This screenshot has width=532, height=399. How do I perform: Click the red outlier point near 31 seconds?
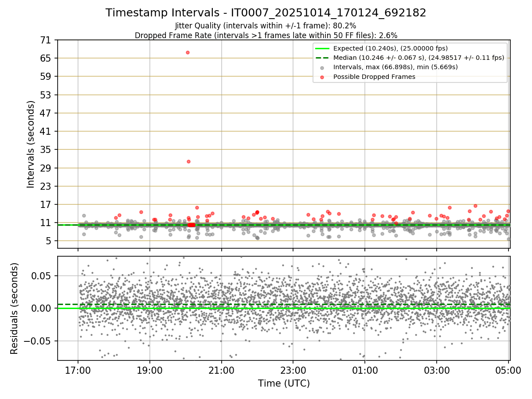tap(188, 161)
